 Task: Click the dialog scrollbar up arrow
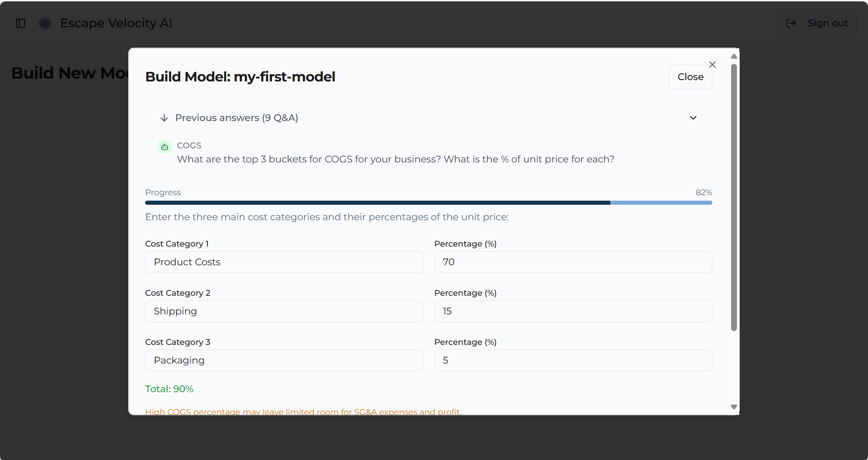point(734,56)
